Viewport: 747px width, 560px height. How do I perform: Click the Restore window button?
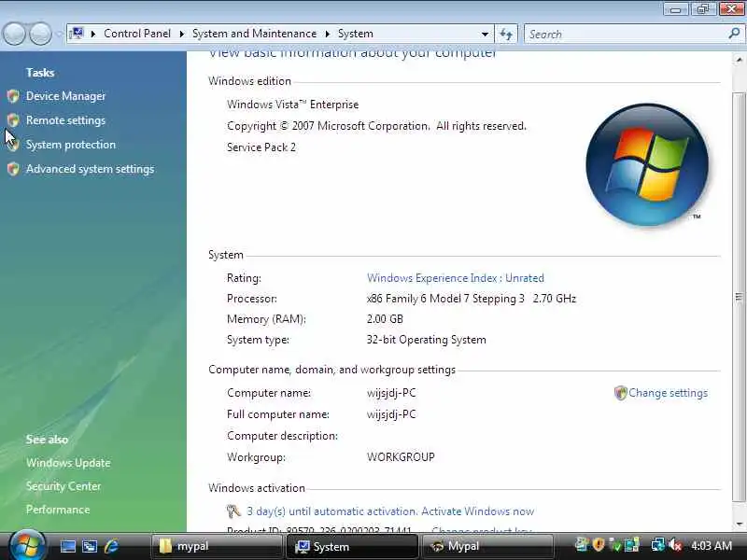pyautogui.click(x=703, y=8)
